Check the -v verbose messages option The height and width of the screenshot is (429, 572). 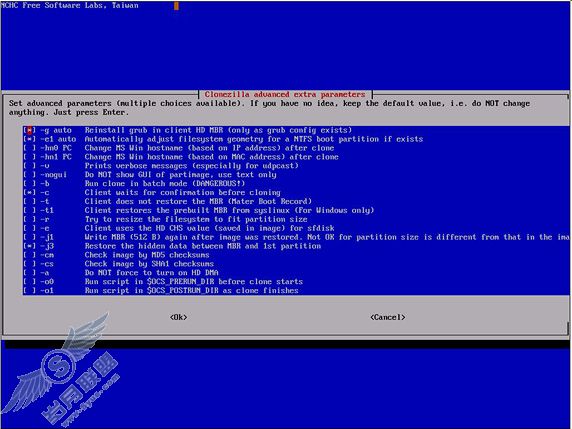30,166
